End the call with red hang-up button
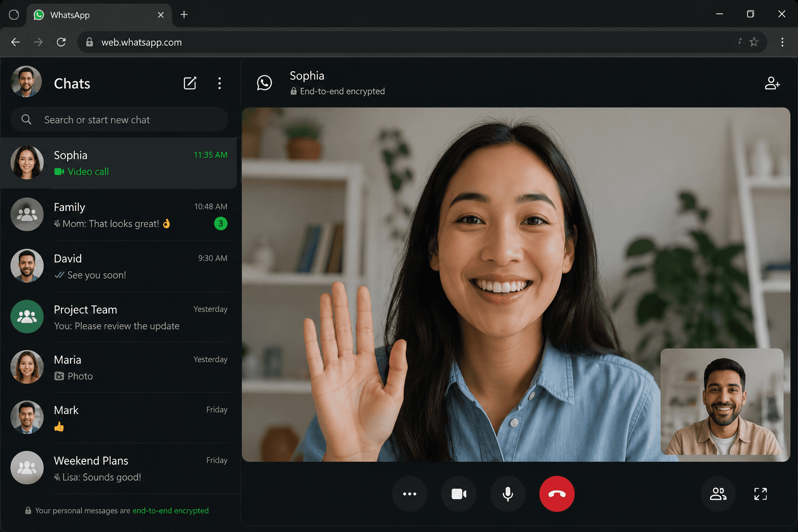Viewport: 798px width, 532px height. click(557, 494)
